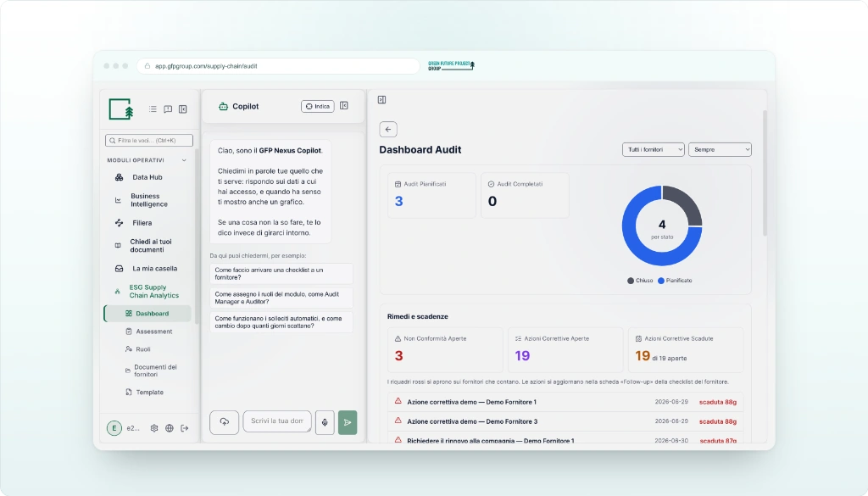Open the Tutti i fornitori dropdown
This screenshot has height=496, width=868.
click(654, 149)
